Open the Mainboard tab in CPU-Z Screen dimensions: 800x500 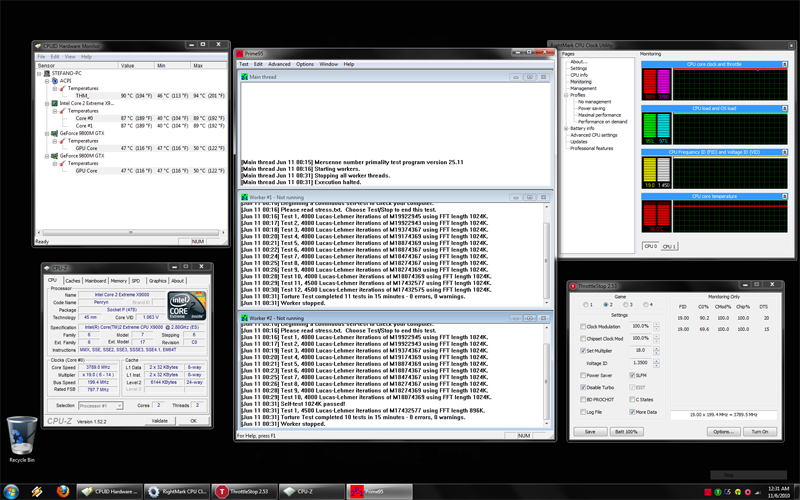(x=95, y=281)
